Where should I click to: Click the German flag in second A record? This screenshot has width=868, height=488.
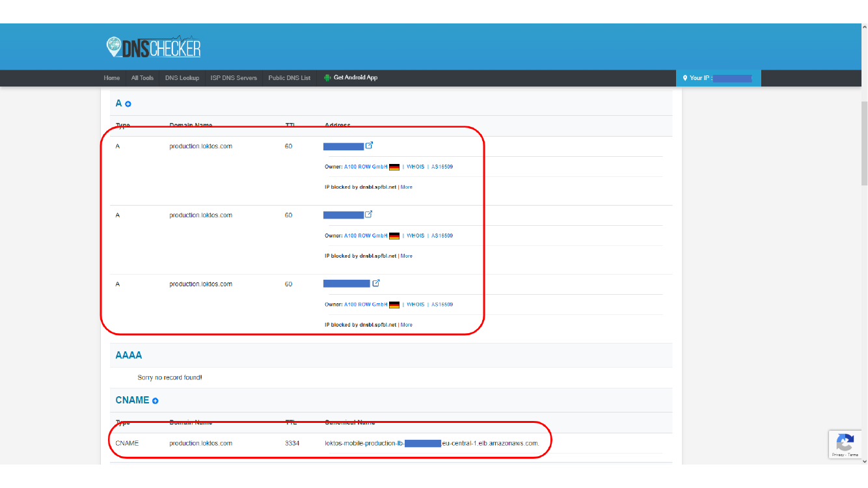point(394,236)
